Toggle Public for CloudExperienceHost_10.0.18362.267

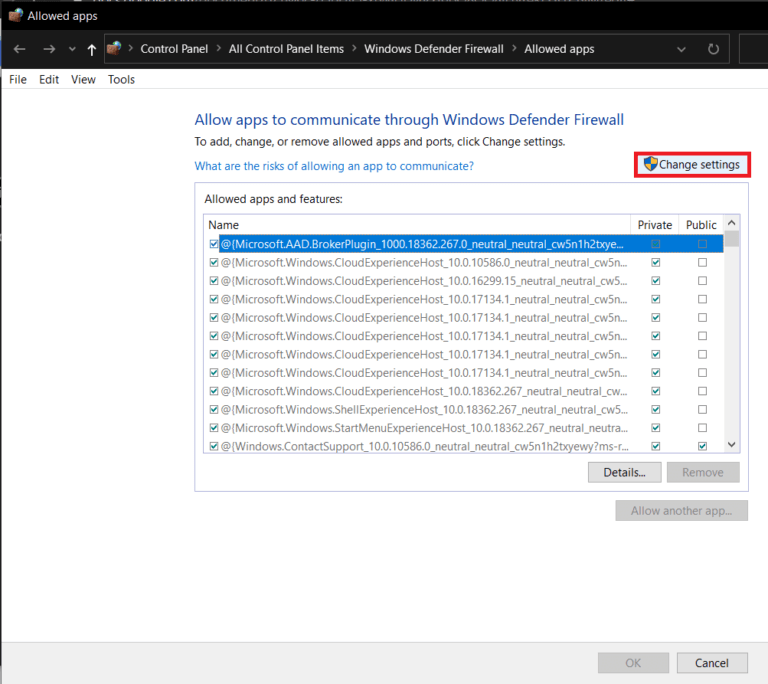click(702, 391)
